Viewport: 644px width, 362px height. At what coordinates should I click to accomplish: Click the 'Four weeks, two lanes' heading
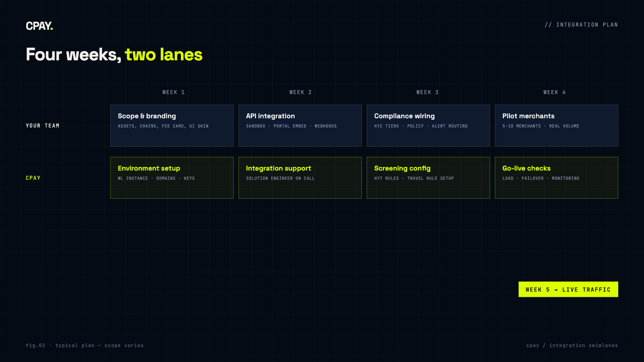coord(114,54)
